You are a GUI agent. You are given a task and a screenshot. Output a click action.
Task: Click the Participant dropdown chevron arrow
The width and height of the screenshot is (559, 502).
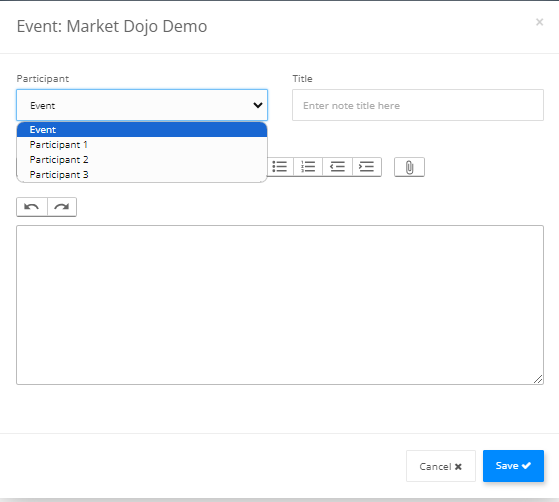(x=258, y=105)
